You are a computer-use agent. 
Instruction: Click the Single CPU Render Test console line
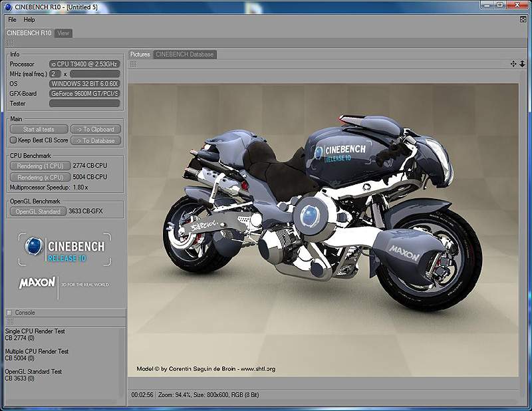35,331
